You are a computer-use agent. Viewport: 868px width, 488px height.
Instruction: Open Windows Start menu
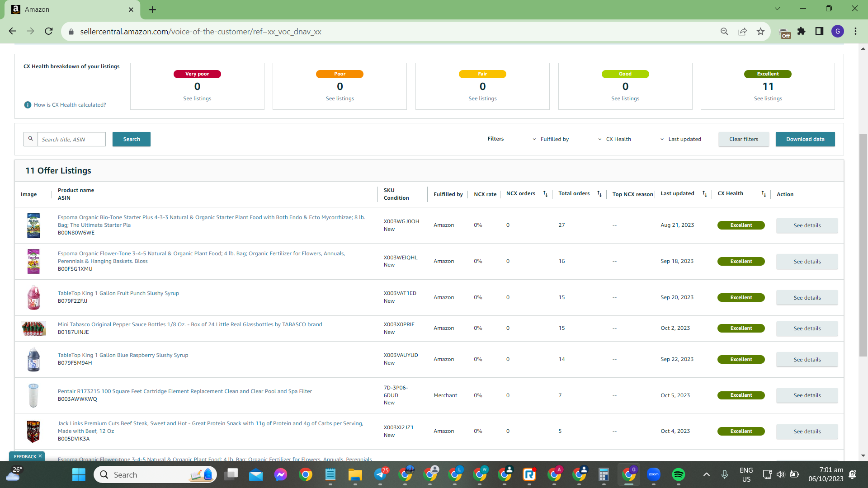click(79, 474)
